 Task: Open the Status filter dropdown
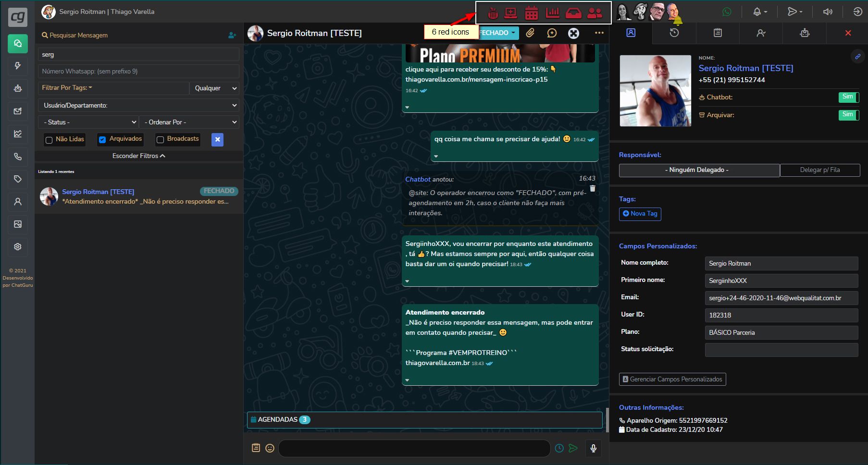[88, 122]
